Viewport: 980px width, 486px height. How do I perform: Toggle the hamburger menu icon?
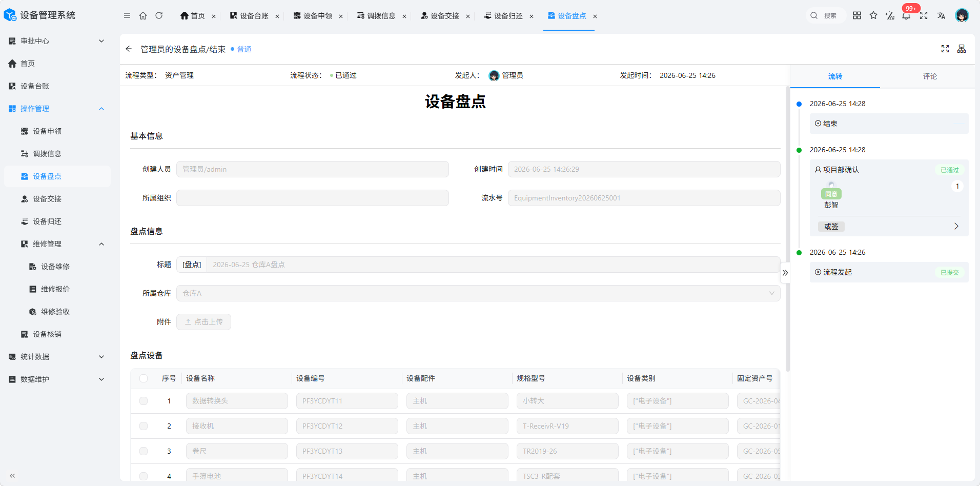[127, 15]
